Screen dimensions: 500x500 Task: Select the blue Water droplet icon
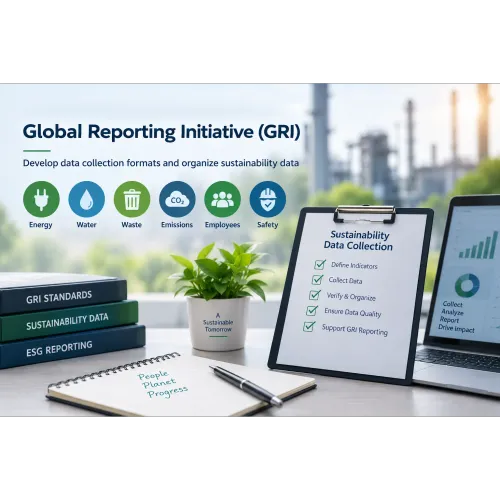coord(87,199)
